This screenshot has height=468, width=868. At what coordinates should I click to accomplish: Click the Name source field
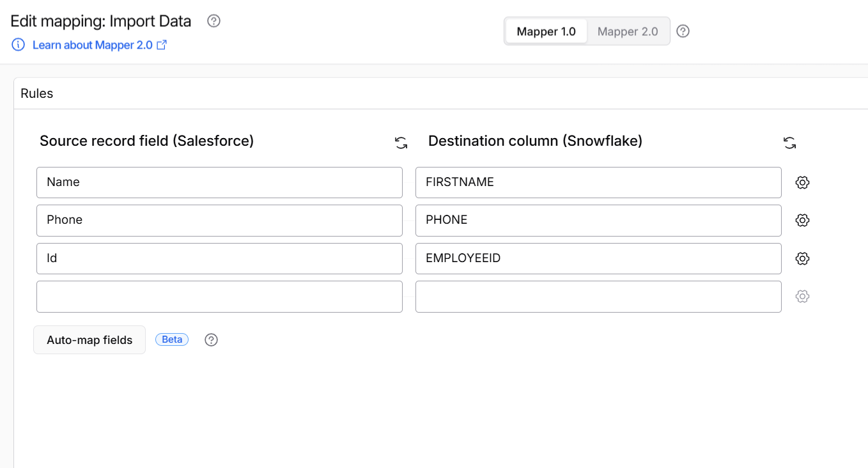219,183
